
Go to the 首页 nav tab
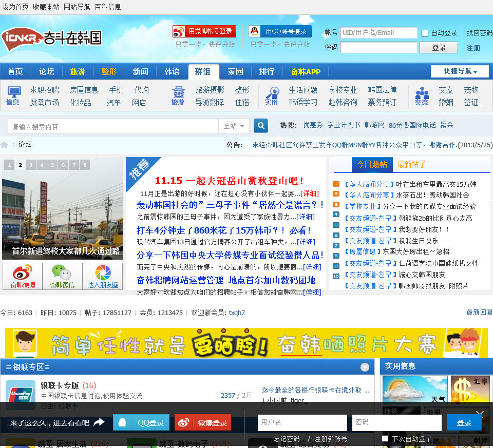[15, 72]
